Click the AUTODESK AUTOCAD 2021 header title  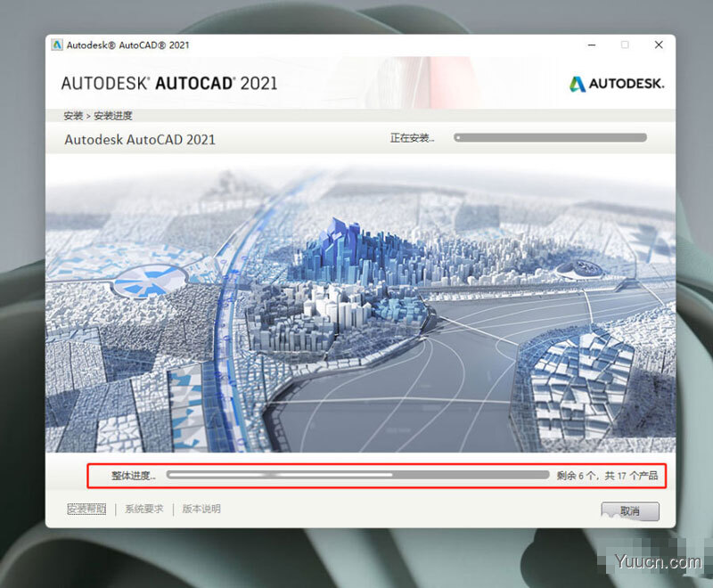pos(168,84)
